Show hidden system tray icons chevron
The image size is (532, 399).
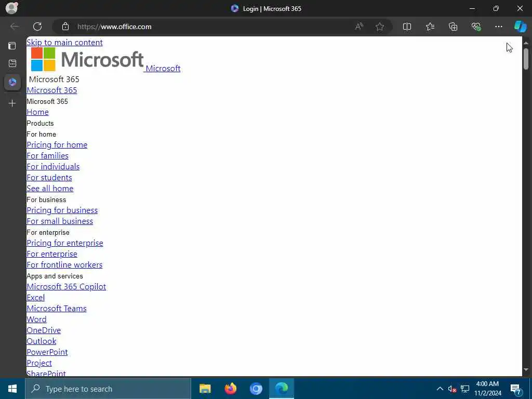click(440, 389)
